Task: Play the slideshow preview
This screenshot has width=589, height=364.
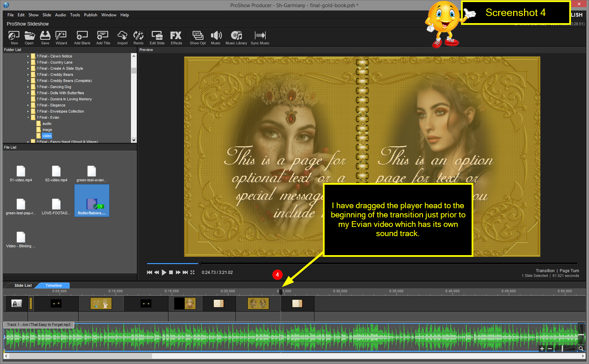Action: coord(164,272)
